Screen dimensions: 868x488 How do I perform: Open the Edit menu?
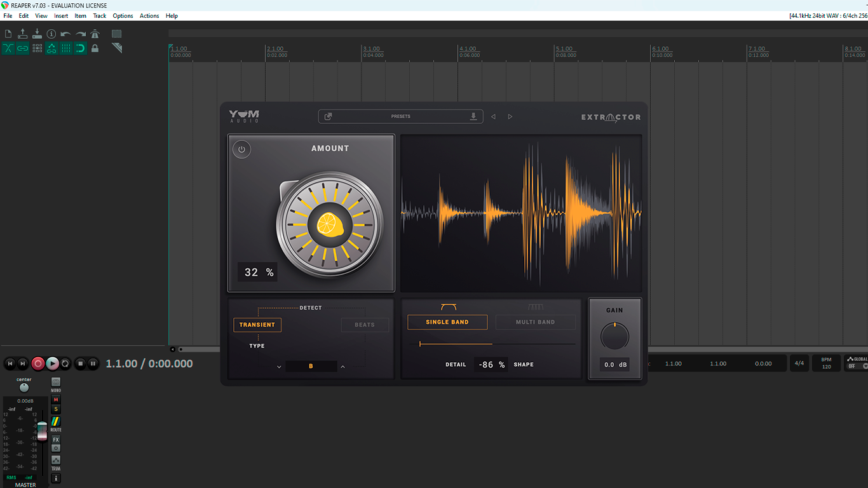[x=24, y=16]
